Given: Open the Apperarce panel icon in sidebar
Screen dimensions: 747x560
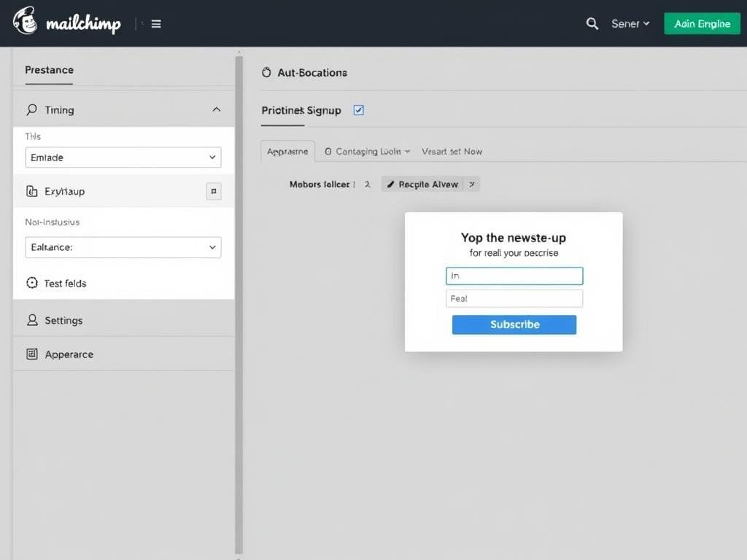Looking at the screenshot, I should tap(34, 354).
